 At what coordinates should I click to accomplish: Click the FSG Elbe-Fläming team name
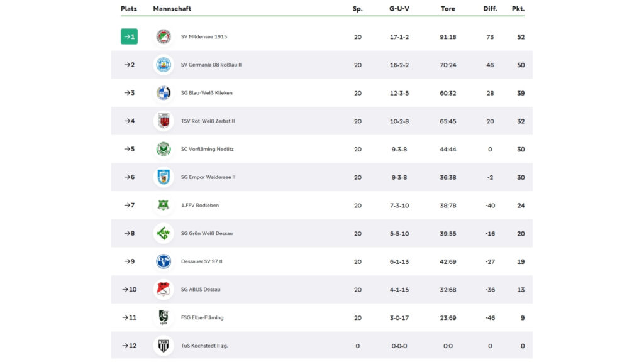pos(202,317)
